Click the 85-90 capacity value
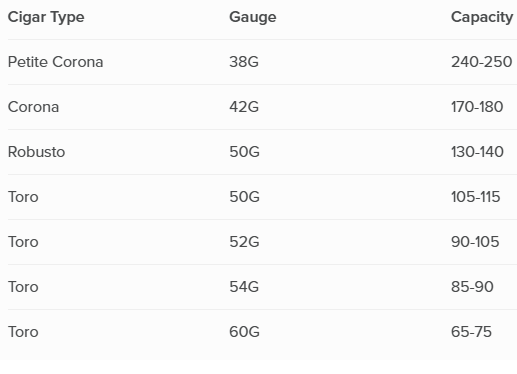 (472, 287)
